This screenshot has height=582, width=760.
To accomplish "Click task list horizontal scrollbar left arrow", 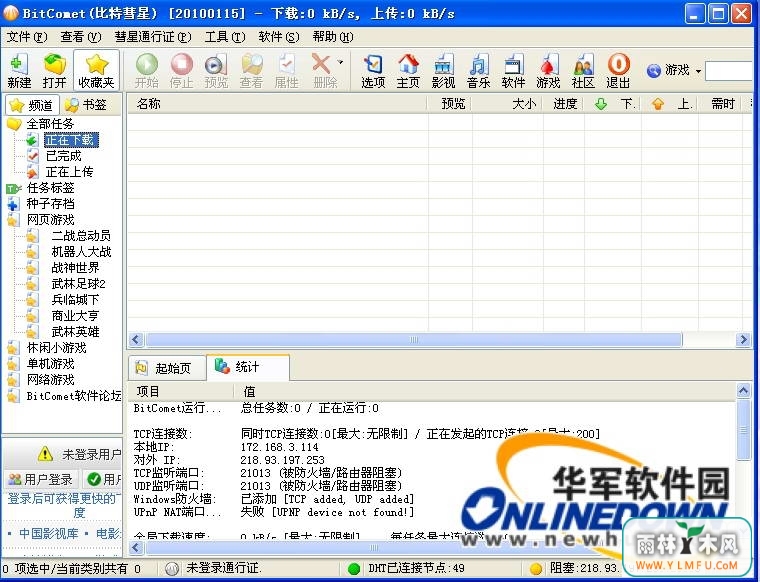I will [x=136, y=340].
